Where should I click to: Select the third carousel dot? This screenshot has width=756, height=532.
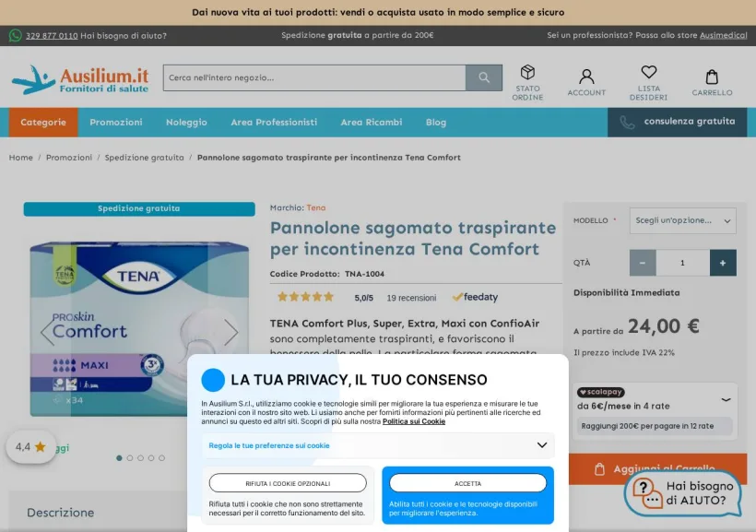[140, 457]
